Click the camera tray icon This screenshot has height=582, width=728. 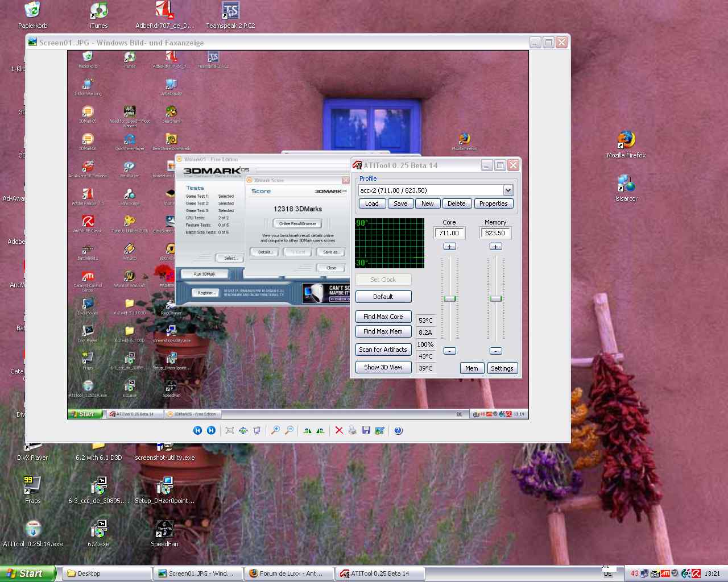pos(655,573)
